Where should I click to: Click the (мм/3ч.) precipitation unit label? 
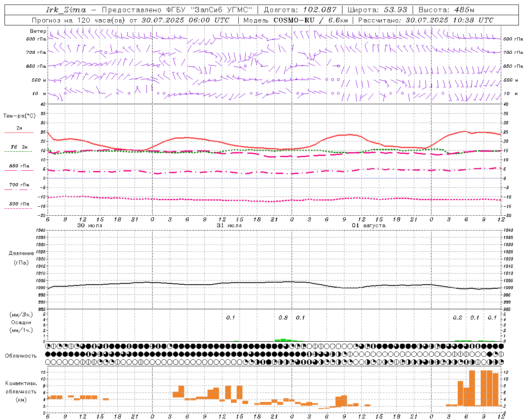[x=21, y=315]
